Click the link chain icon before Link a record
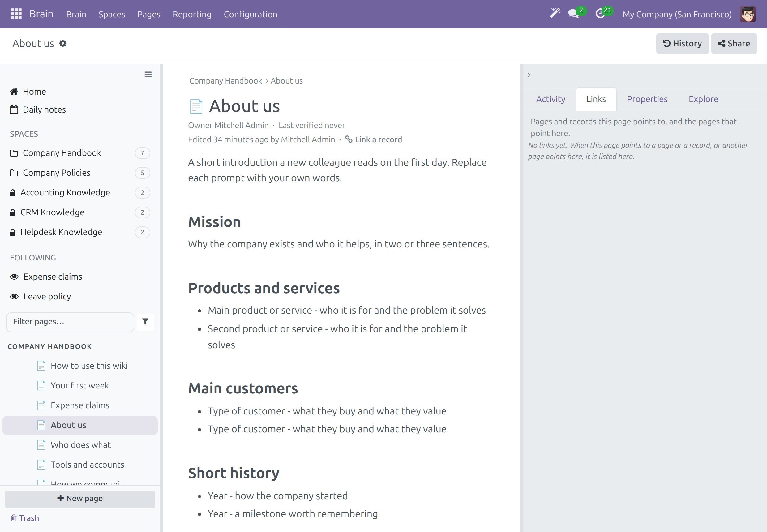Screen dimensions: 767x532 pos(349,139)
